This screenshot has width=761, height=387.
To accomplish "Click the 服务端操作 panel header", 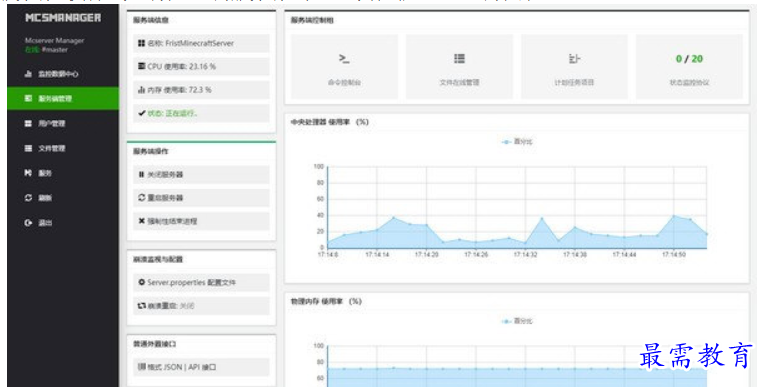I will point(150,151).
